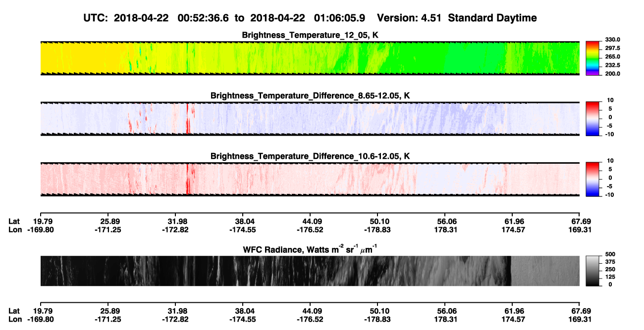Click the UTC time range title text

225,18
